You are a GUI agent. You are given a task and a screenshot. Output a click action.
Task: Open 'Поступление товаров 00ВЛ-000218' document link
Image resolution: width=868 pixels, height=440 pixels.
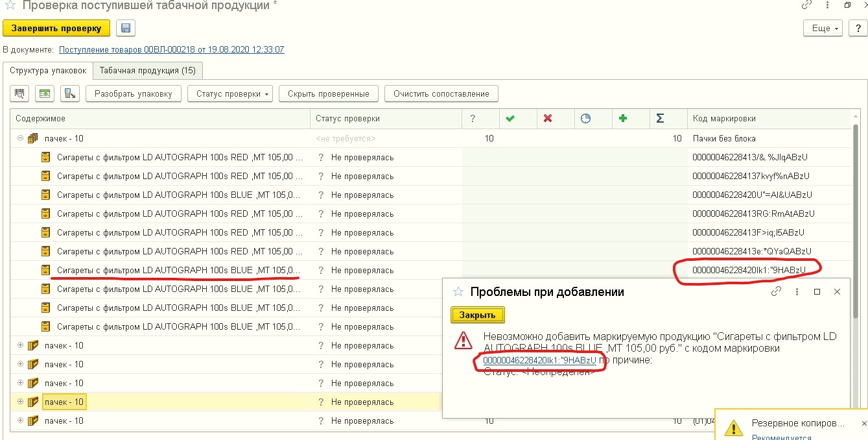click(x=171, y=49)
